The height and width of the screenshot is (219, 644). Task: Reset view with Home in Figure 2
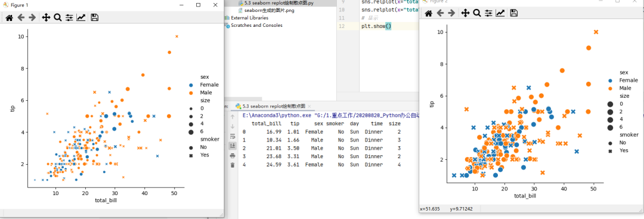tap(428, 13)
